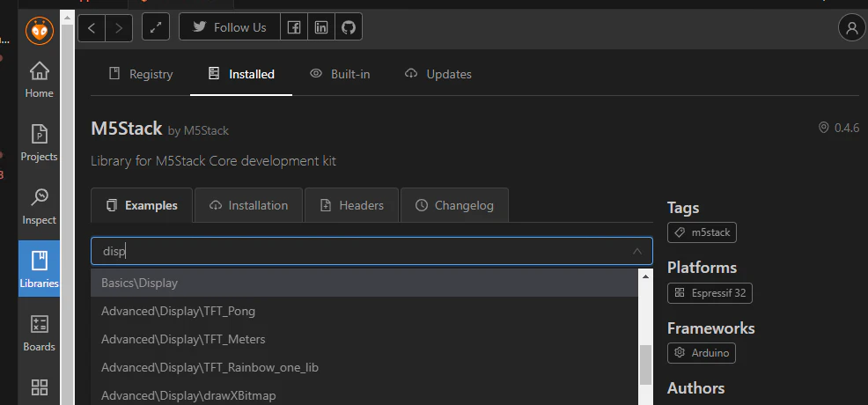Open the Inspect sidebar section
Screen dimensions: 868x405
click(x=39, y=206)
